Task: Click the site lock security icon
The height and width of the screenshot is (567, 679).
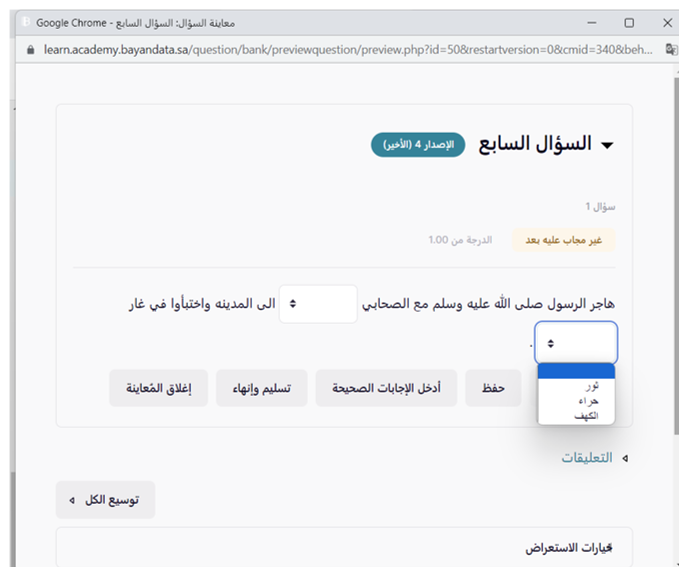Action: [x=29, y=48]
